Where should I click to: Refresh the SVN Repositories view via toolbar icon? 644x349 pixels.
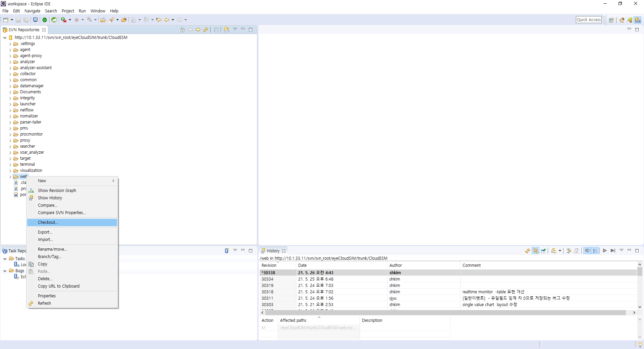click(206, 30)
